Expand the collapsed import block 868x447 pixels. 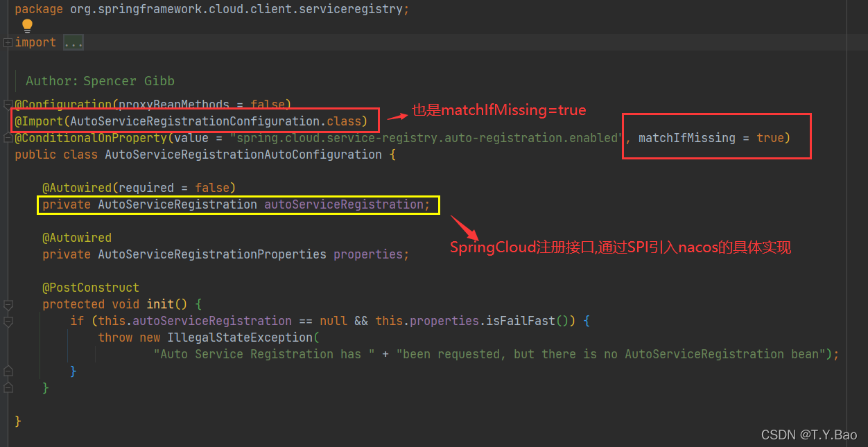[8, 43]
